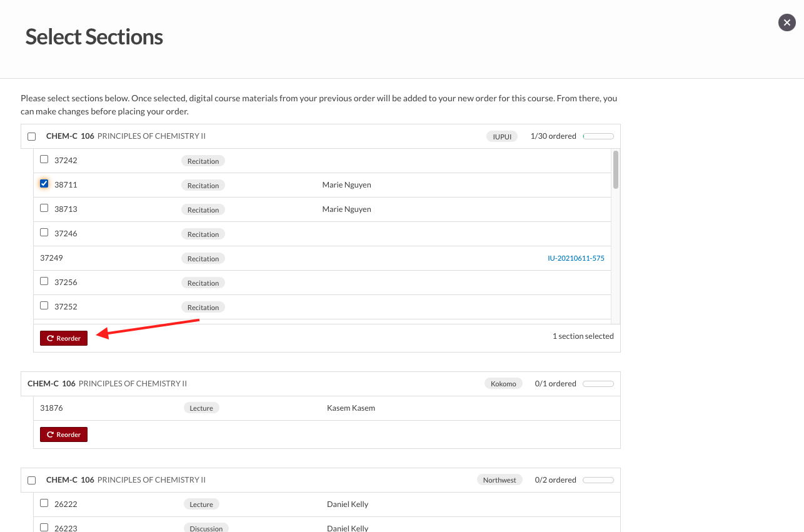Click Daniel Kelly in row 26222

click(348, 504)
